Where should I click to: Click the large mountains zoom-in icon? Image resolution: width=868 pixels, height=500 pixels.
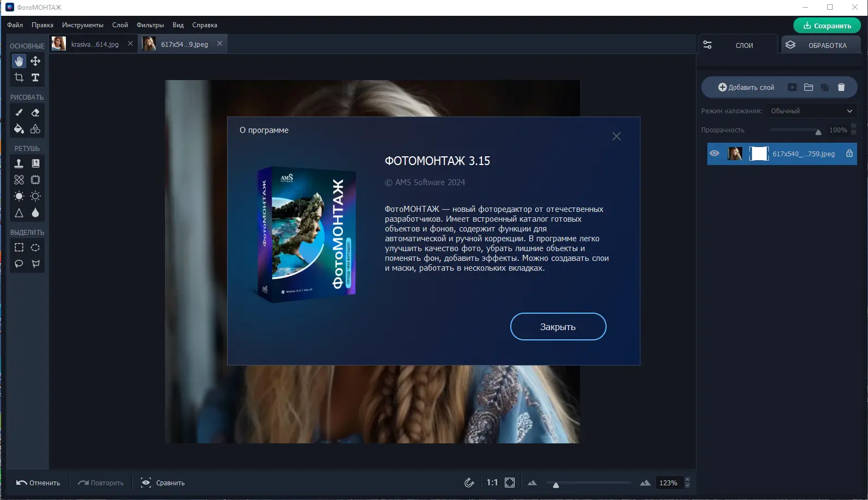(645, 483)
